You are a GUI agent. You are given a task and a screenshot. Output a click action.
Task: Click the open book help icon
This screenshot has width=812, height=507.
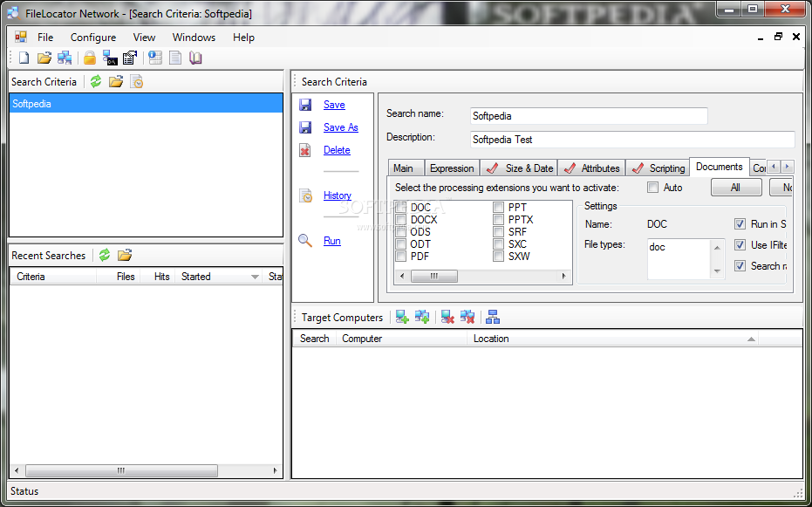[195, 58]
